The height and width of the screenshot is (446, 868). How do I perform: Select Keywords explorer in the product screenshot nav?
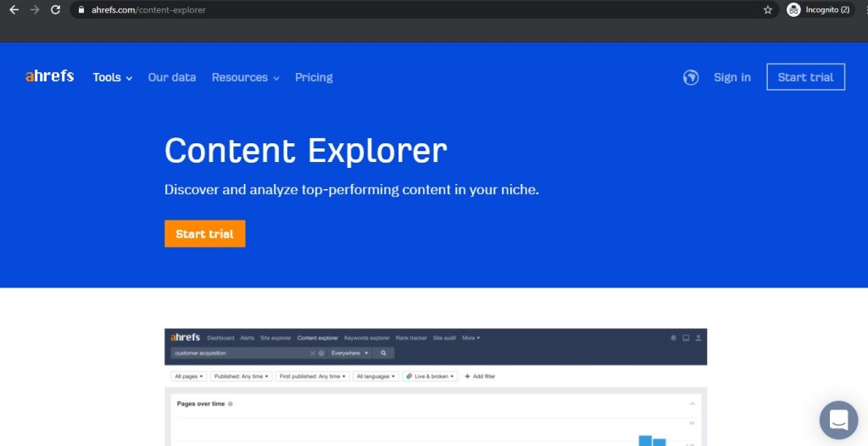[x=367, y=338]
